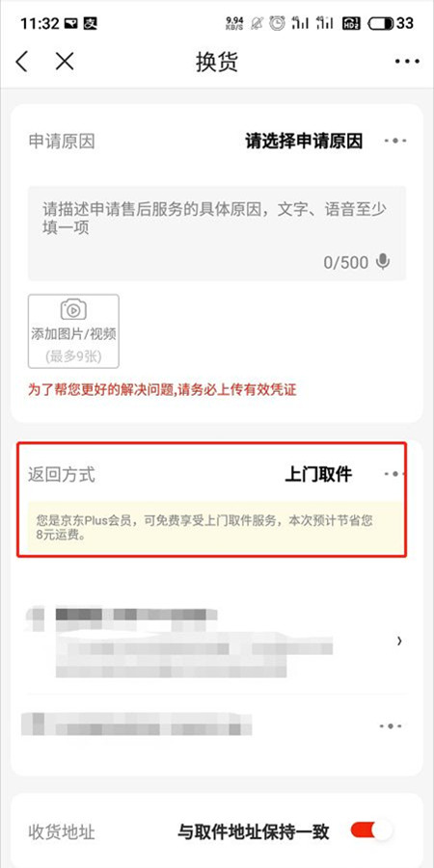The image size is (434, 868).
Task: Expand the 返回方式 options dots
Action: click(x=394, y=474)
